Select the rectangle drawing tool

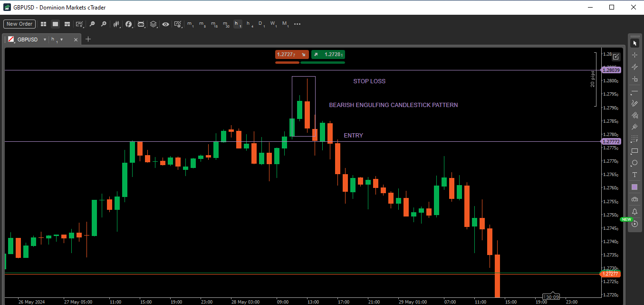634,151
